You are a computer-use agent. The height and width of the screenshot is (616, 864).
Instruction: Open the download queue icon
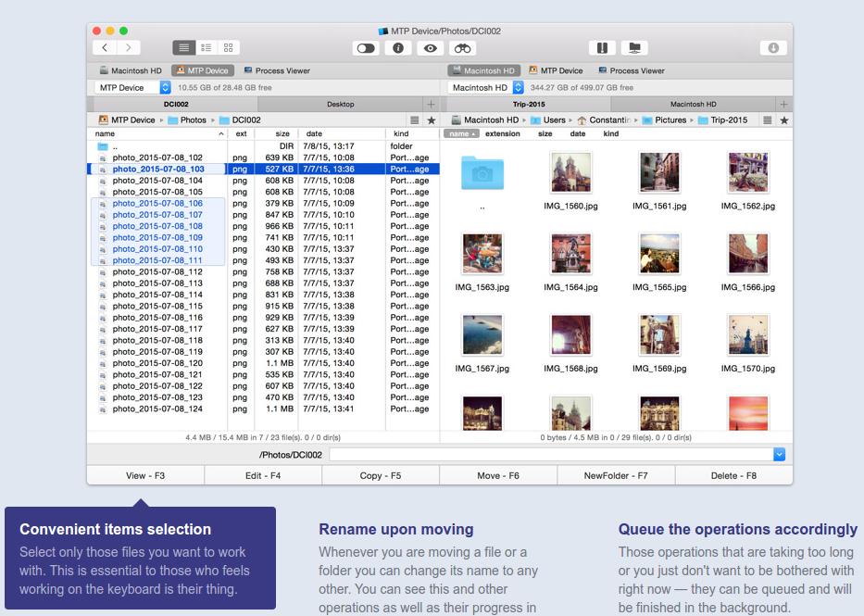[x=773, y=48]
